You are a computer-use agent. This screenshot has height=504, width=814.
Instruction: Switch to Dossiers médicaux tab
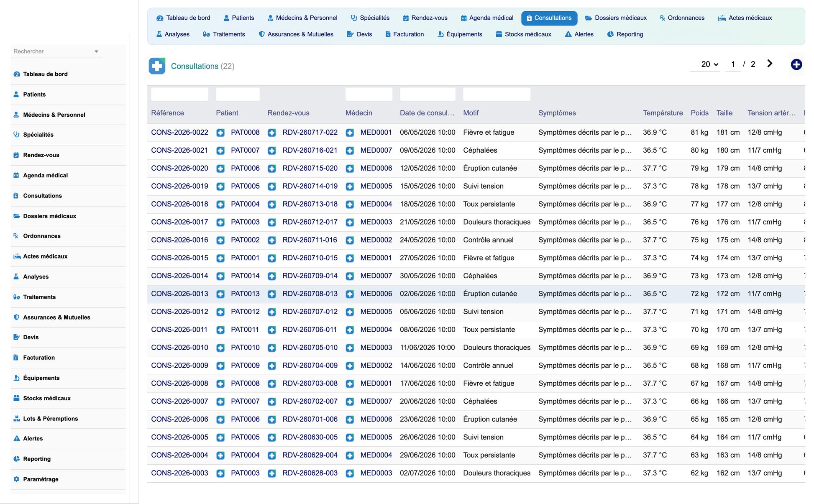pos(616,18)
